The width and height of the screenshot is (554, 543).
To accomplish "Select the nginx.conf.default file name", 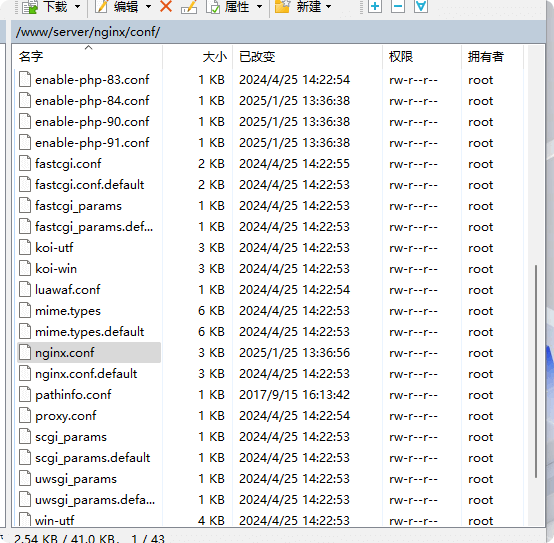I will pos(86,373).
